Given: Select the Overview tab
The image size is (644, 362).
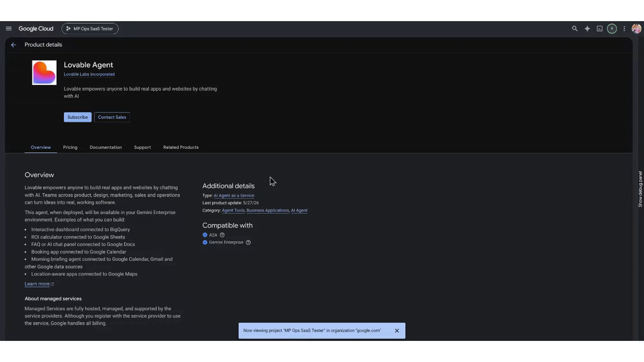Looking at the screenshot, I should point(41,147).
